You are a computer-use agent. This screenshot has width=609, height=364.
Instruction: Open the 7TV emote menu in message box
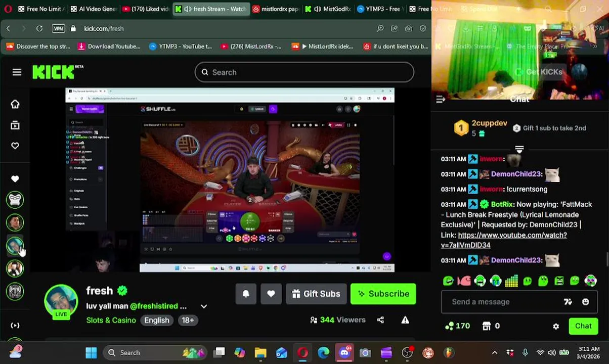coord(568,302)
